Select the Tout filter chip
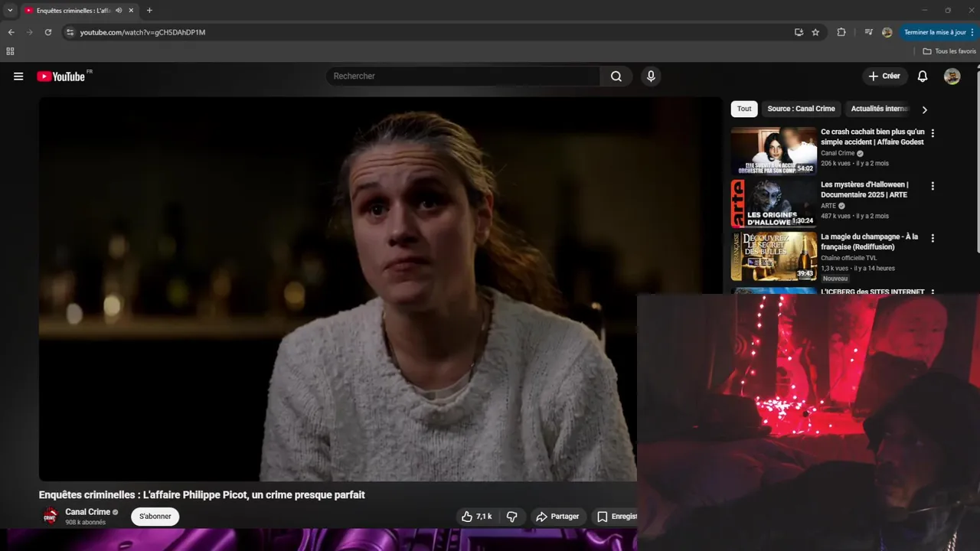This screenshot has width=980, height=551. (x=744, y=109)
